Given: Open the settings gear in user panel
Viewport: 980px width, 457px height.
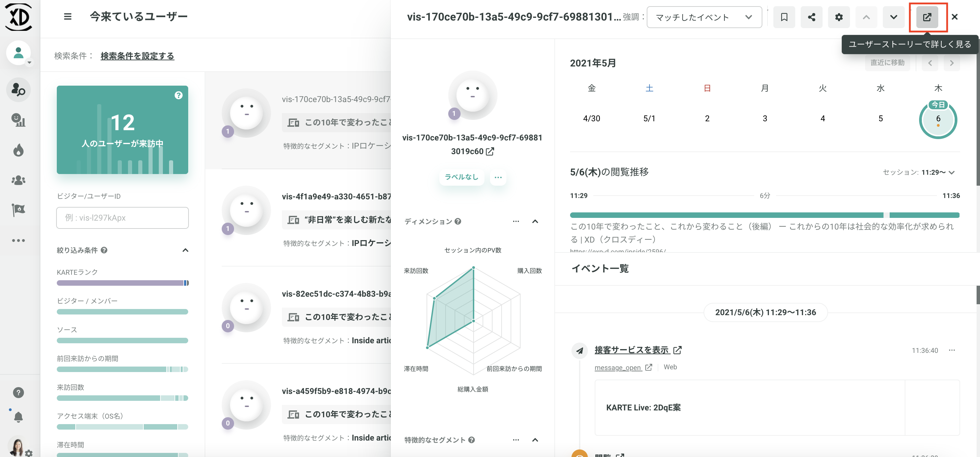Looking at the screenshot, I should click(x=838, y=17).
